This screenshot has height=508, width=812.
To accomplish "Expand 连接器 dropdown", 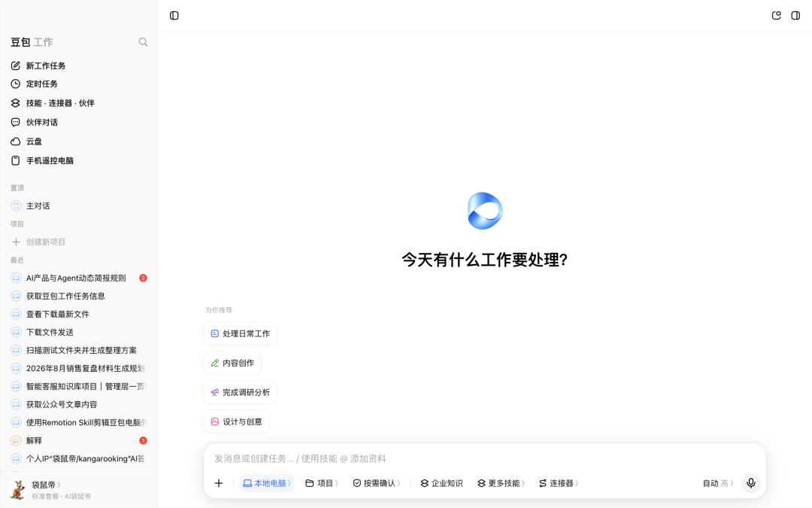I will [x=558, y=483].
